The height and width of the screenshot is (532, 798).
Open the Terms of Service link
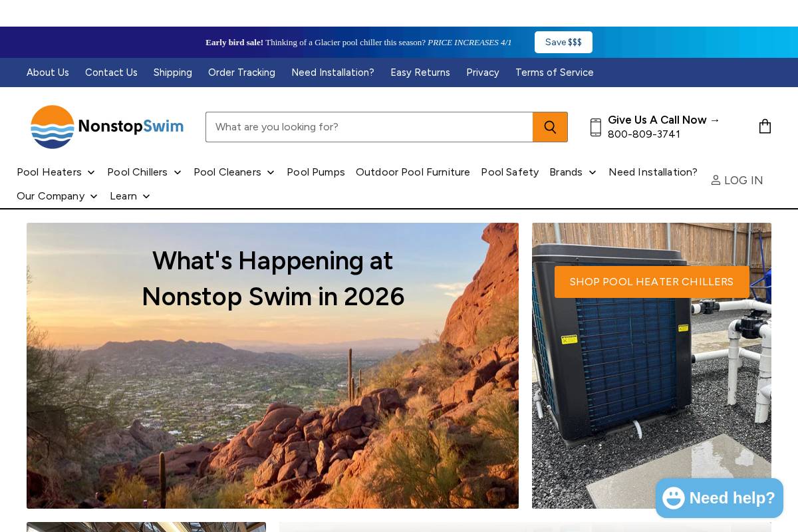554,72
